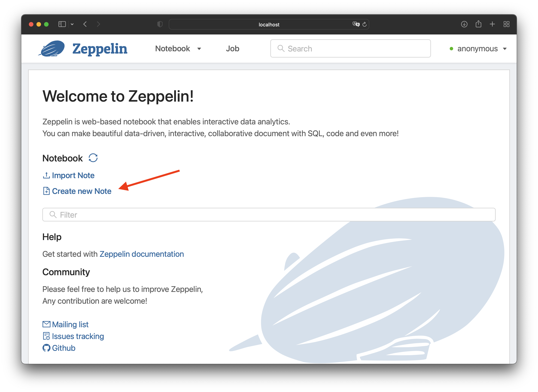
Task: Click the Help section heading
Action: click(x=52, y=237)
